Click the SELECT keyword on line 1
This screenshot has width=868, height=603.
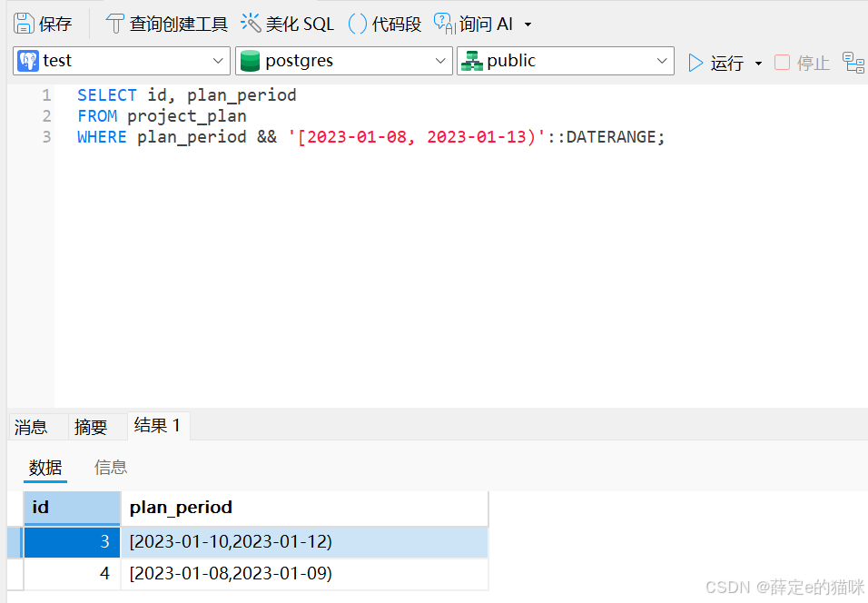(107, 95)
